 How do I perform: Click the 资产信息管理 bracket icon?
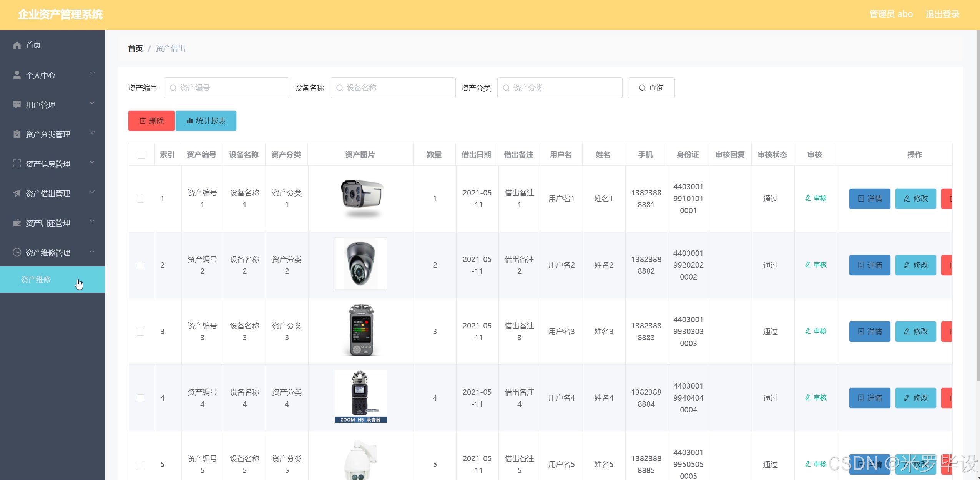(x=17, y=164)
